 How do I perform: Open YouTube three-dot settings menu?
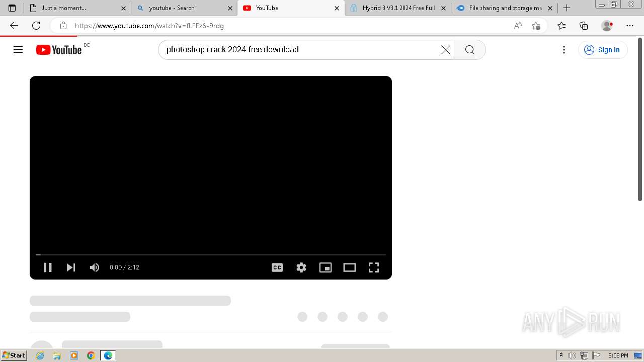click(x=564, y=50)
